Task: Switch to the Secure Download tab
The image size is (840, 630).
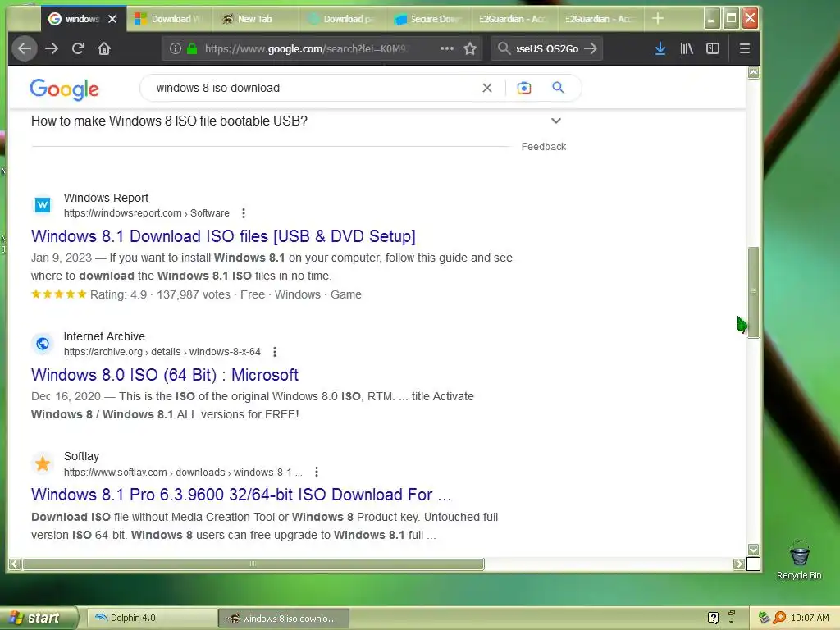Action: pos(427,19)
